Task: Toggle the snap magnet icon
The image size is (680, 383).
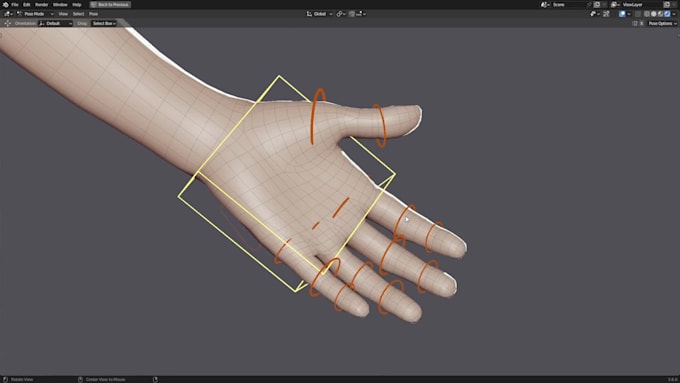Action: coord(352,14)
